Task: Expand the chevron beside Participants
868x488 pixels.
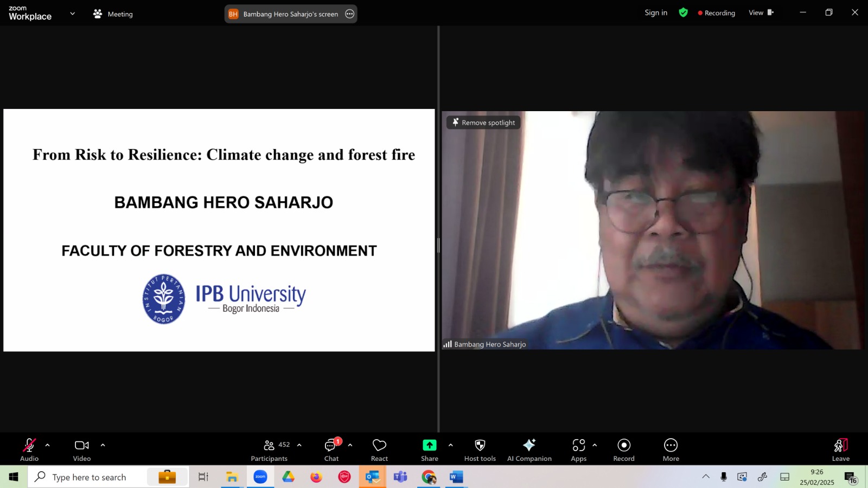Action: pos(299,445)
